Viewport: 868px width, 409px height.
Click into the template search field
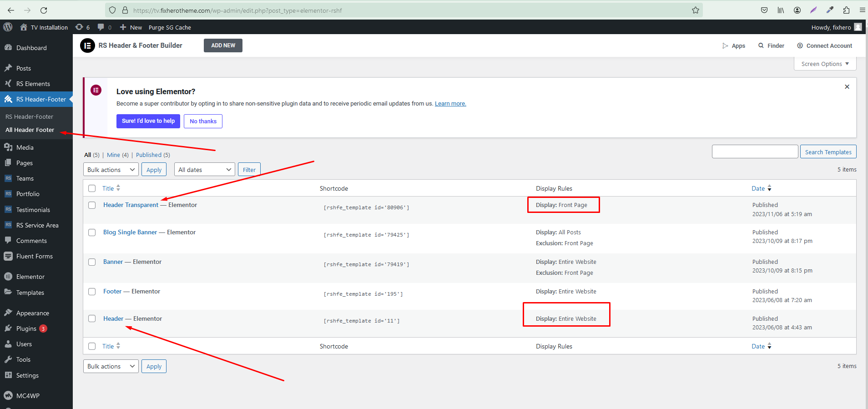click(755, 151)
